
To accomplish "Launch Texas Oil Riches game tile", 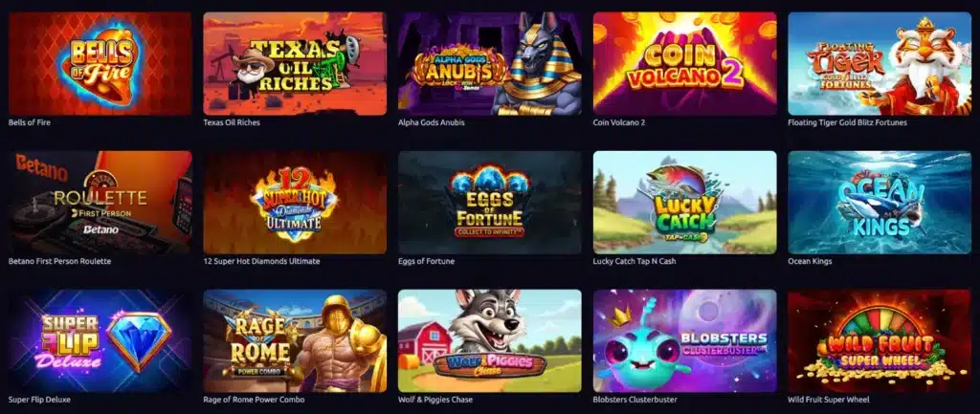I will click(x=295, y=64).
